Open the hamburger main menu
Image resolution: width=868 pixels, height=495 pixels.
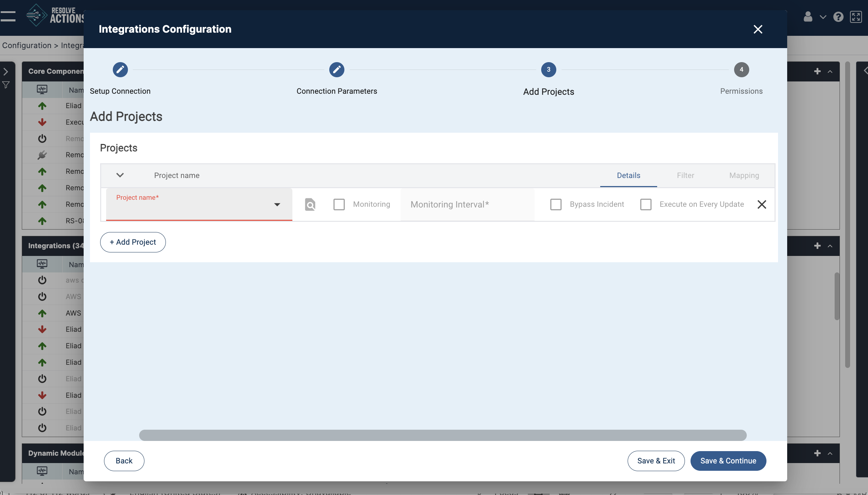coord(8,16)
